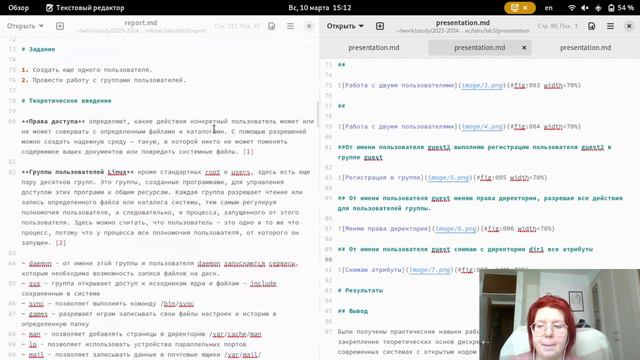Viewport: 640px width, 360px height.
Task: Click the word 'daemon' starting list item
Action: click(40, 264)
